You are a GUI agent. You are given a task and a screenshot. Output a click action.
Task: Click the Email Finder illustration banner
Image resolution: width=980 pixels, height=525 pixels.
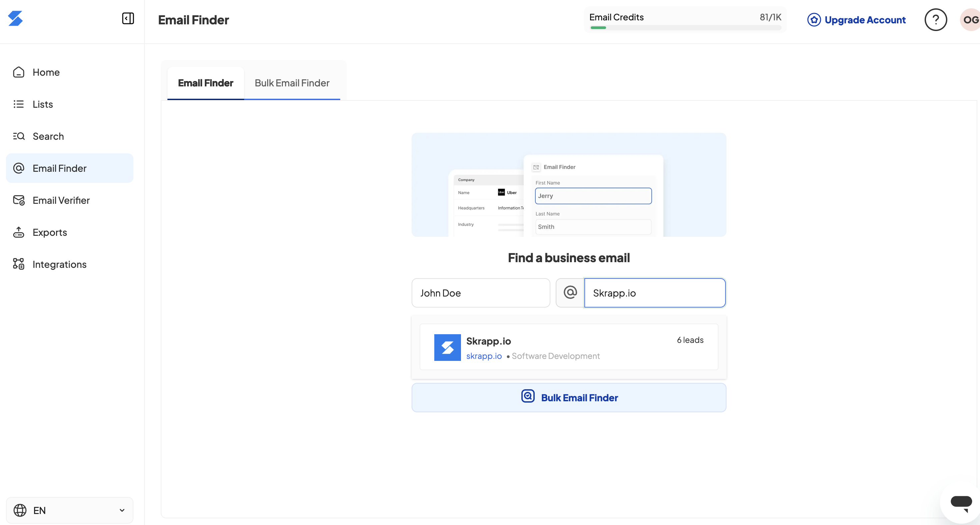(x=569, y=184)
